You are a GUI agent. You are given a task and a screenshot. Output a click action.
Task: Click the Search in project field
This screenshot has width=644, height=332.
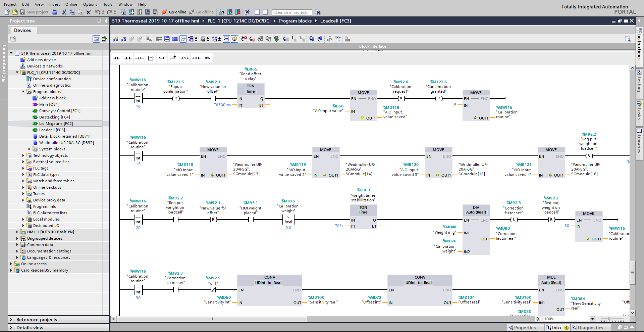(x=292, y=12)
